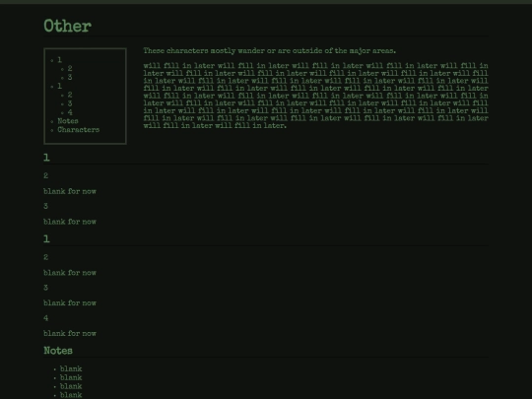532x399 pixels.
Task: Select the first top-level 1 entry in the contents box
Action: coord(60,60)
